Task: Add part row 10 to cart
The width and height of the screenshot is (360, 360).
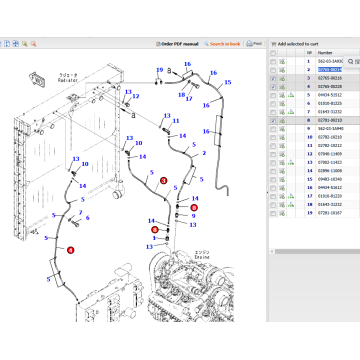Action: coord(282,137)
